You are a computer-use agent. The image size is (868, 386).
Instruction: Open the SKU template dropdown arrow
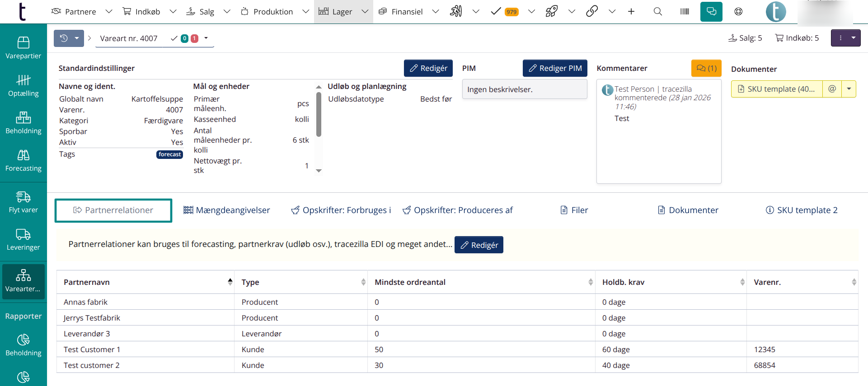click(849, 89)
